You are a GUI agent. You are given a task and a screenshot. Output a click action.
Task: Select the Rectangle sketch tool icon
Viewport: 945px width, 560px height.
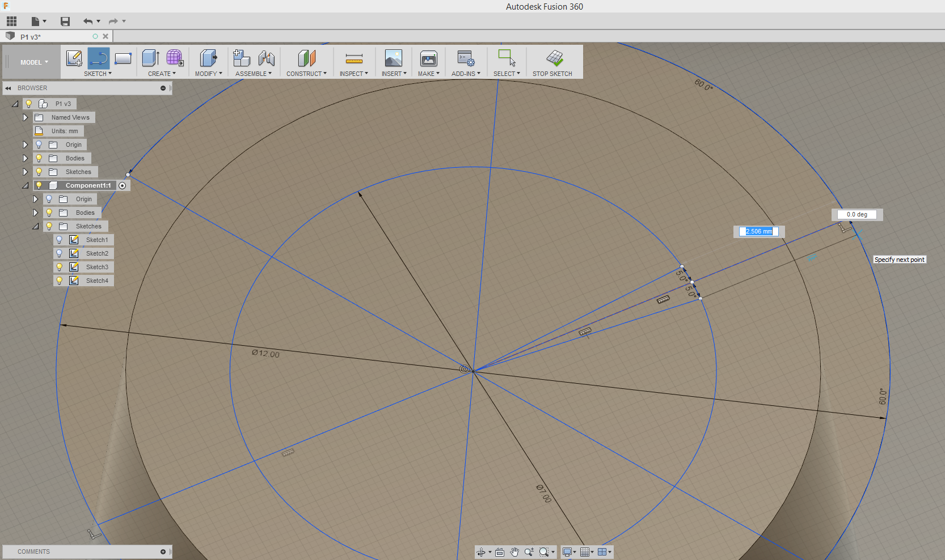tap(123, 58)
